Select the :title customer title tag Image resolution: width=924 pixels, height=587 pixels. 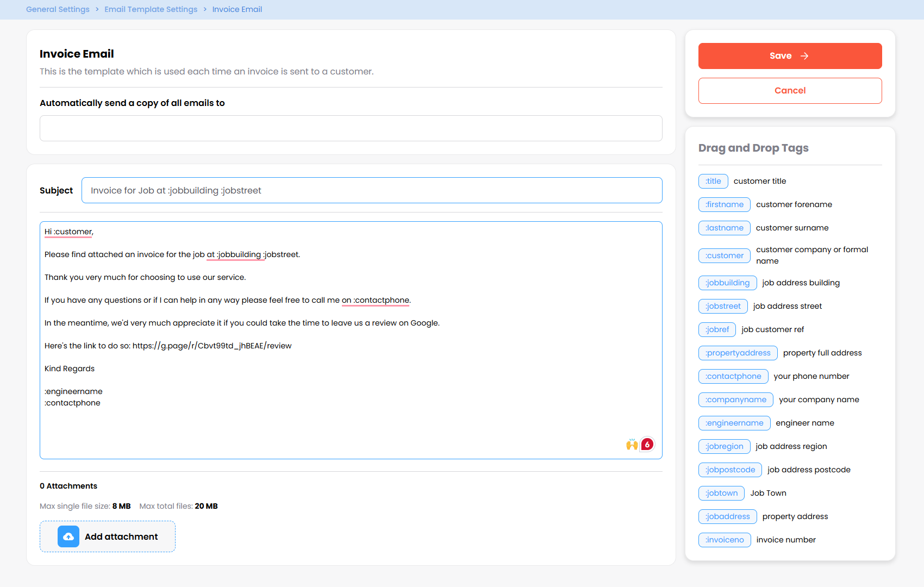pyautogui.click(x=713, y=181)
